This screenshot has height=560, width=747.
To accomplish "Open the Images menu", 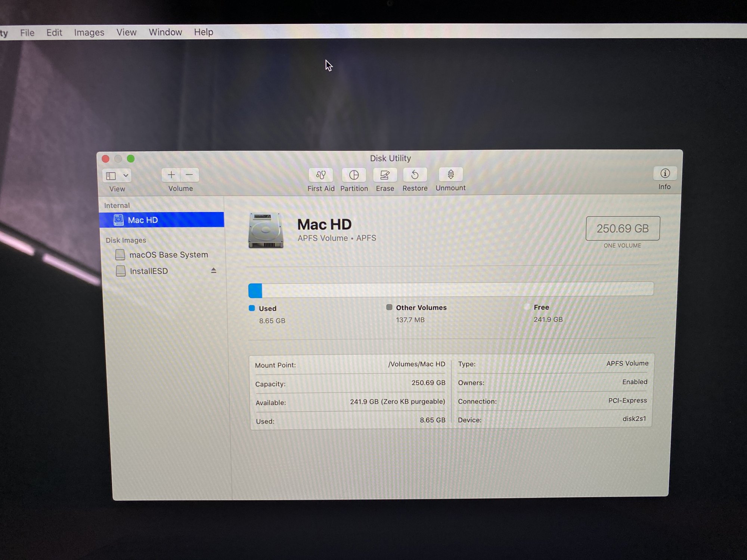I will [x=89, y=32].
